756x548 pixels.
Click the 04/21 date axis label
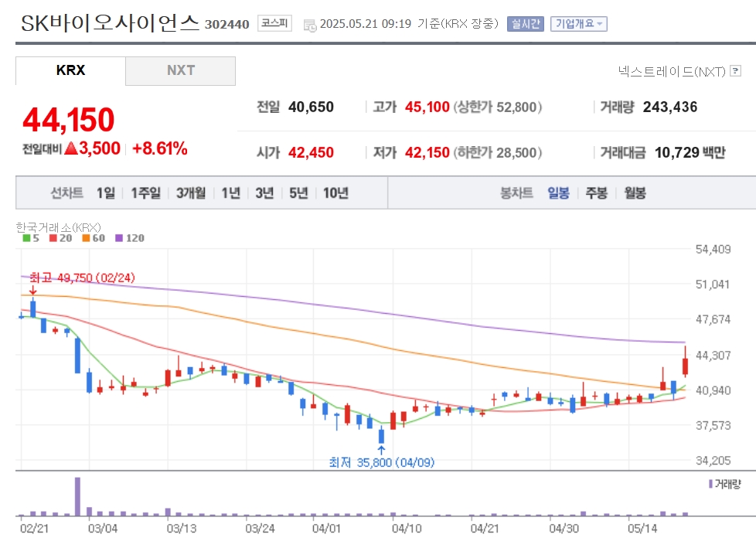pos(485,528)
